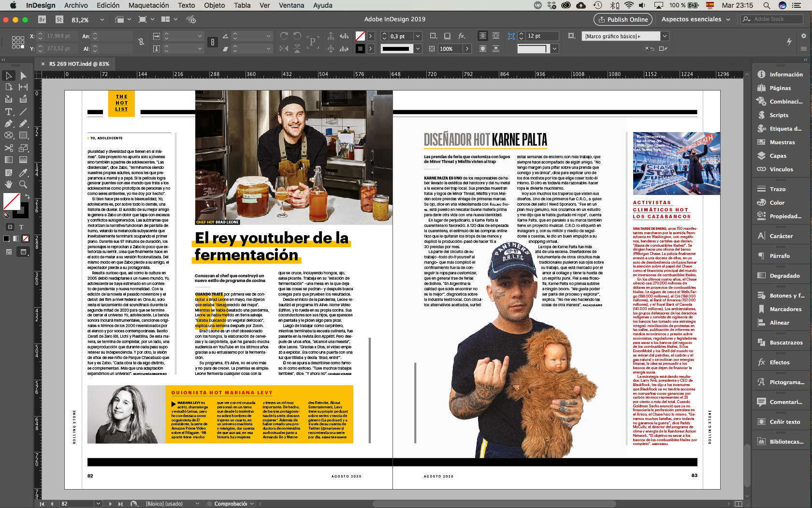812x508 pixels.
Task: Open the stroke weight 0,3 pt dropdown
Action: (x=418, y=36)
